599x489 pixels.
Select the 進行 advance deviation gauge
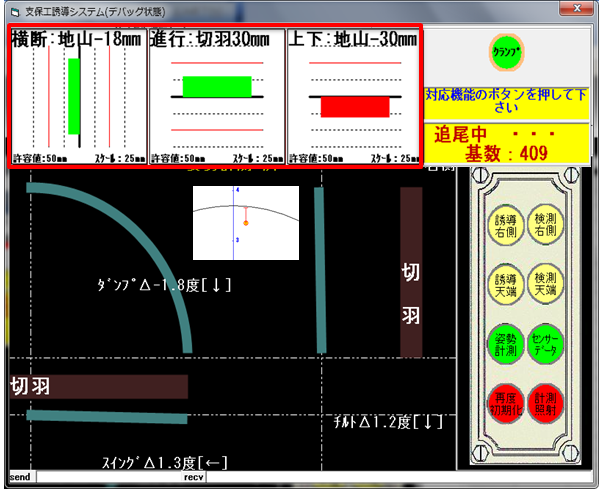point(217,97)
